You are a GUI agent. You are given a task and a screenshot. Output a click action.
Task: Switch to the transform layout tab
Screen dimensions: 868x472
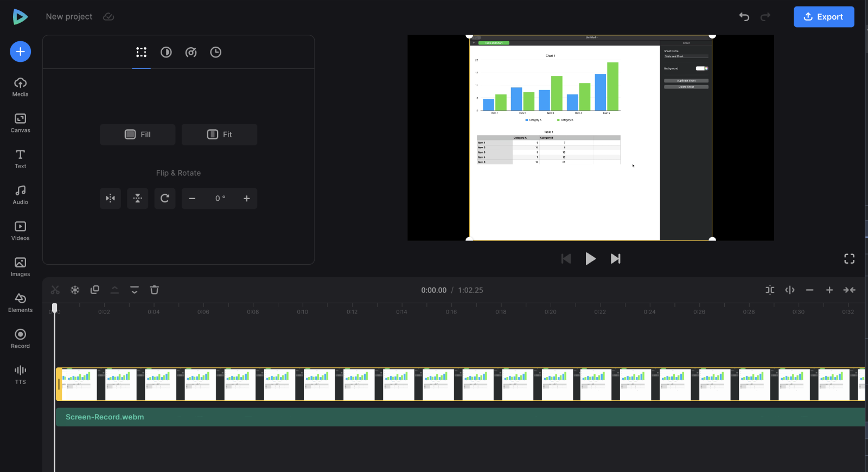pos(141,52)
